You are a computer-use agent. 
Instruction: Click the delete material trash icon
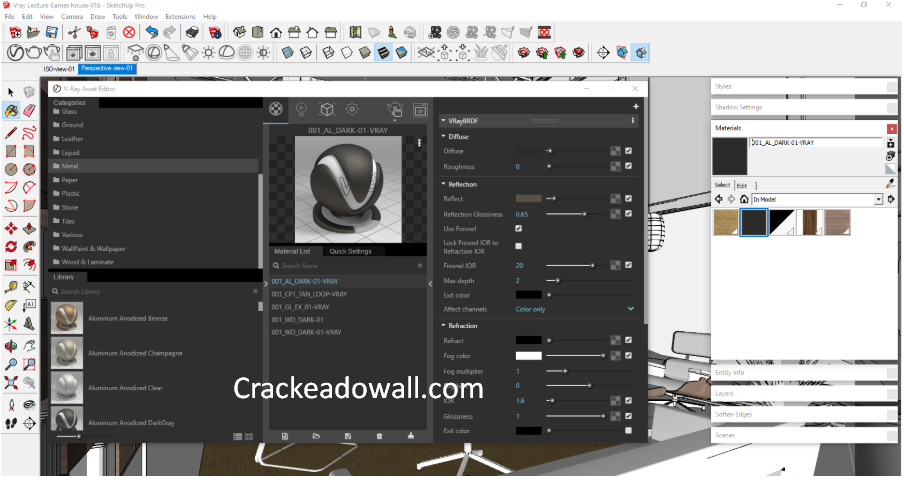click(379, 436)
